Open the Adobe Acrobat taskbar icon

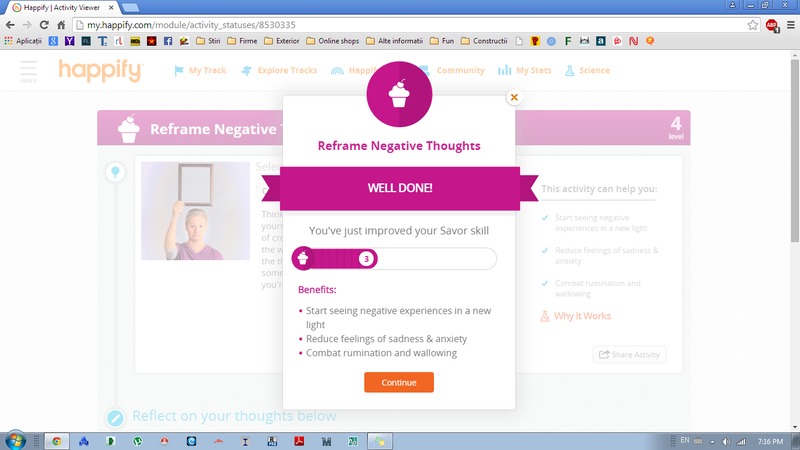[x=299, y=441]
